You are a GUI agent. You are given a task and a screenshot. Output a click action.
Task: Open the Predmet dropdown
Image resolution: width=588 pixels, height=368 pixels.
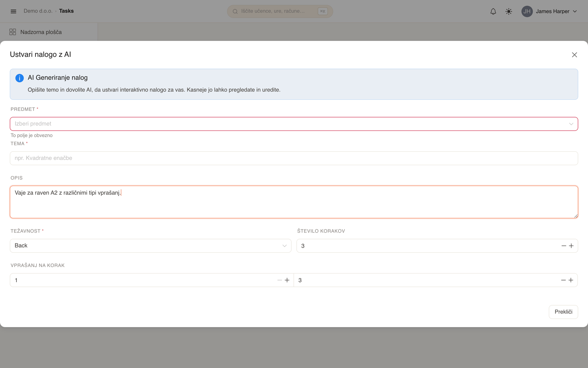pyautogui.click(x=294, y=124)
